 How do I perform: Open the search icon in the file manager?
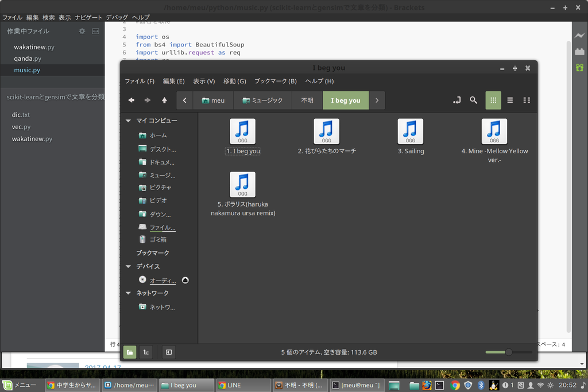coord(473,100)
